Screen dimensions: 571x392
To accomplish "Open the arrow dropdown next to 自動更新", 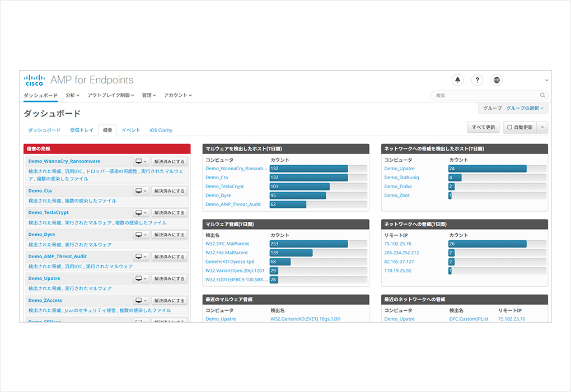I will point(542,127).
